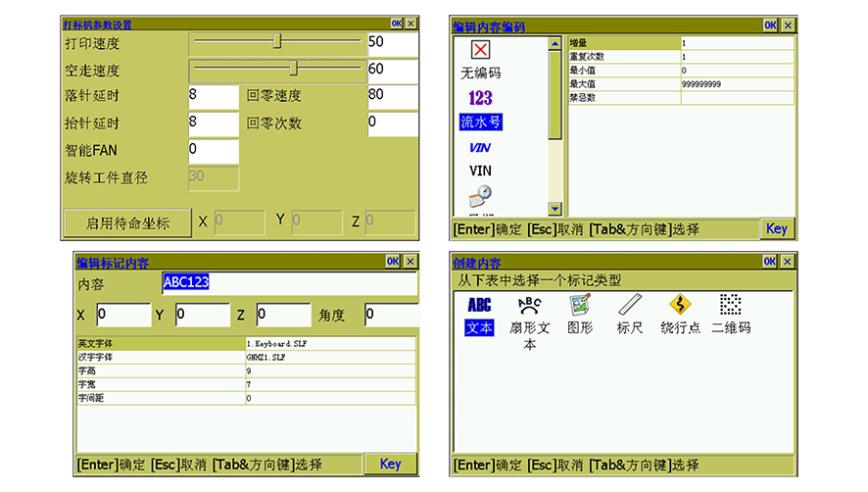This screenshot has width=868, height=492.
Task: Select the purple 123 encoding icon
Action: tap(480, 98)
